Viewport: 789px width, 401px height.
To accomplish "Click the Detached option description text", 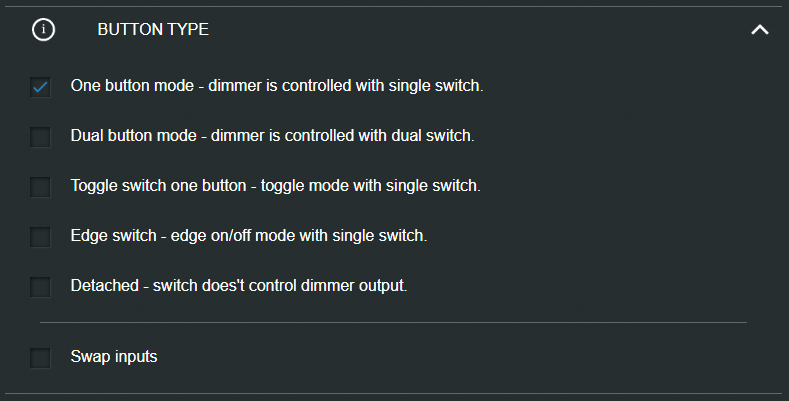I will click(238, 286).
